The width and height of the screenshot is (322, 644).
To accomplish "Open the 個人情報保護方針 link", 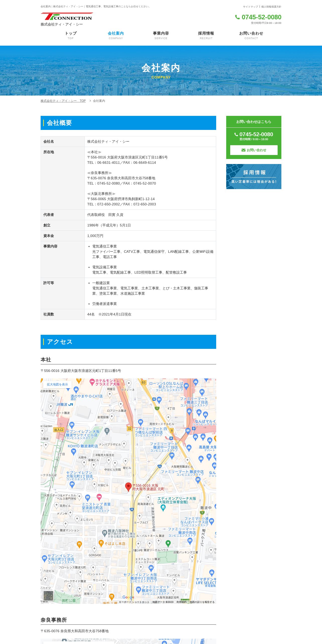I will coord(271,7).
